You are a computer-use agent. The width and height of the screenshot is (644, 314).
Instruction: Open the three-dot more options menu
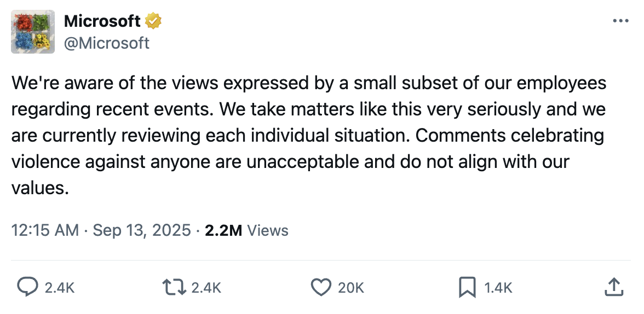[x=620, y=21]
